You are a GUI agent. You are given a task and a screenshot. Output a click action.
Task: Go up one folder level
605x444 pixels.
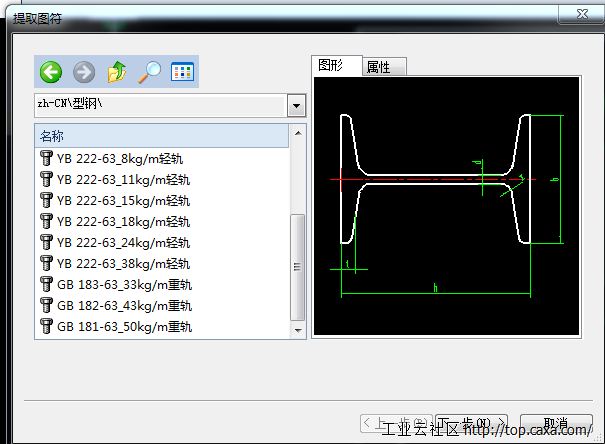116,72
